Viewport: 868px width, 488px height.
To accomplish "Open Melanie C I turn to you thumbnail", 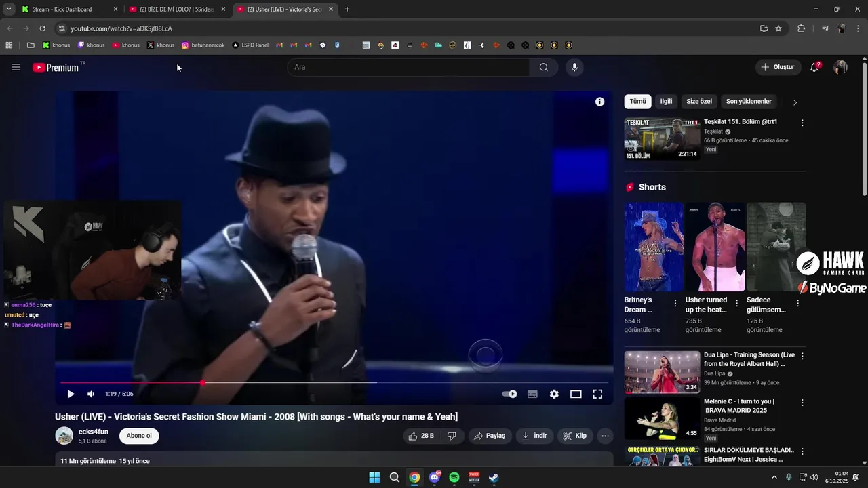I will (662, 418).
